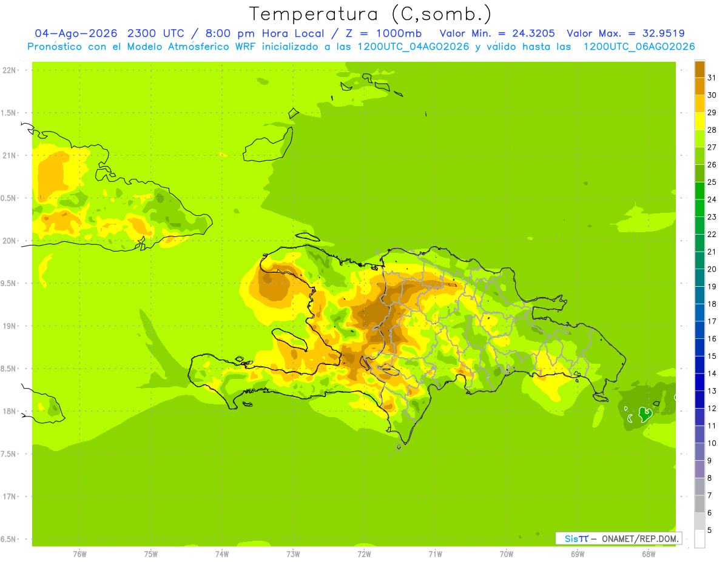The width and height of the screenshot is (728, 562).
Task: Click the white colorbar segment below 5
Action: tap(699, 538)
